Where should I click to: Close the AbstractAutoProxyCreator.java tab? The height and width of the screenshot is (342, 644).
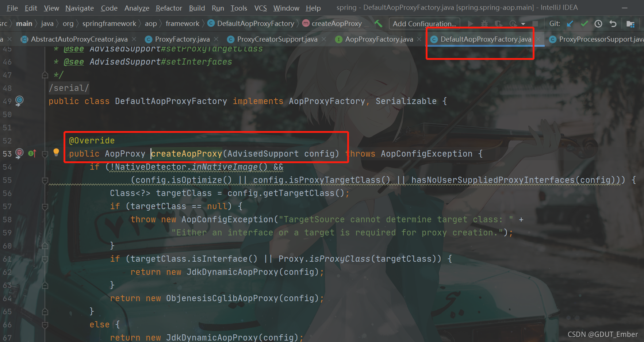pos(134,39)
